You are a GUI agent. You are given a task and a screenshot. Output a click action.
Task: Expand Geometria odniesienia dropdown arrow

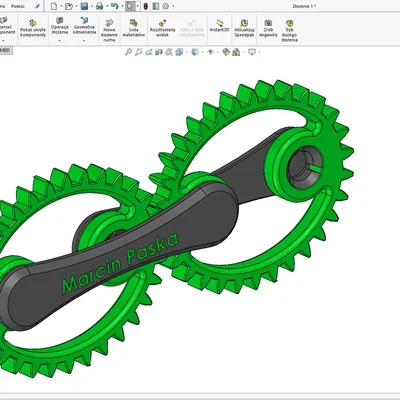coord(84,41)
